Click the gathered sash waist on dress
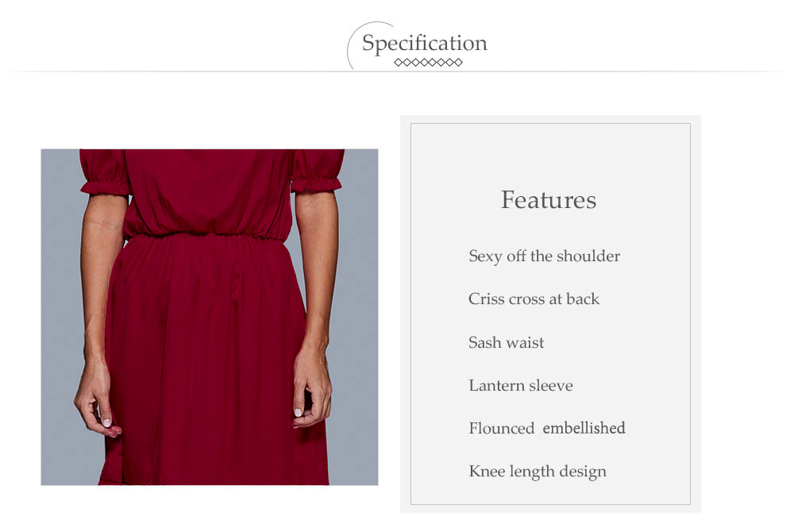Image resolution: width=794 pixels, height=532 pixels. tap(206, 236)
